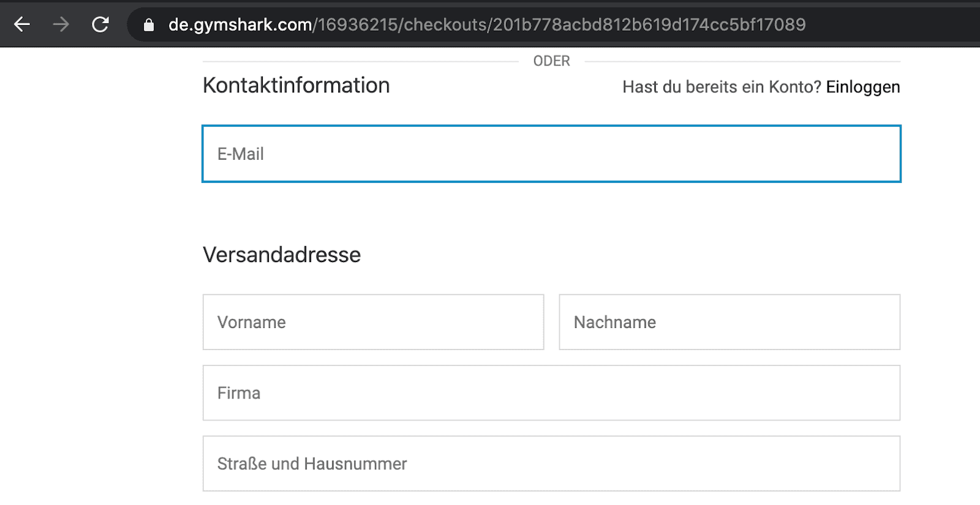The height and width of the screenshot is (505, 980).
Task: Focus the Straße und Hausnummer field
Action: click(551, 463)
